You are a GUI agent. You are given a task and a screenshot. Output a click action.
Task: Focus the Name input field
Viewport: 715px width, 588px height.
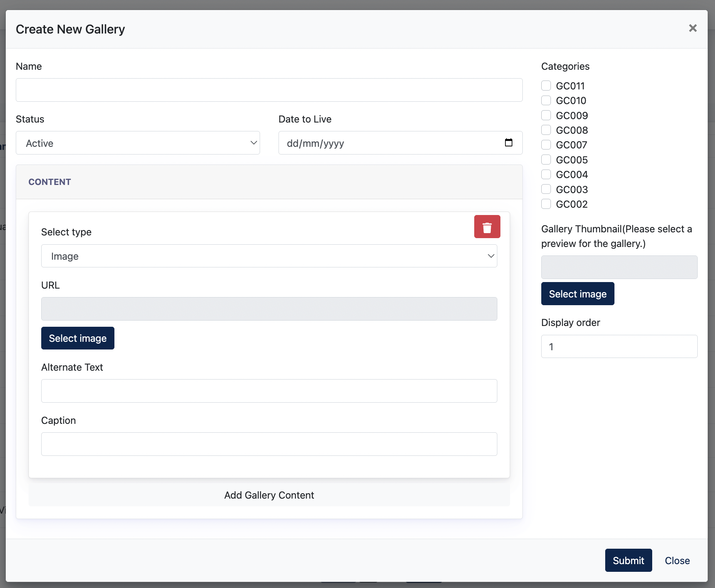pyautogui.click(x=269, y=90)
